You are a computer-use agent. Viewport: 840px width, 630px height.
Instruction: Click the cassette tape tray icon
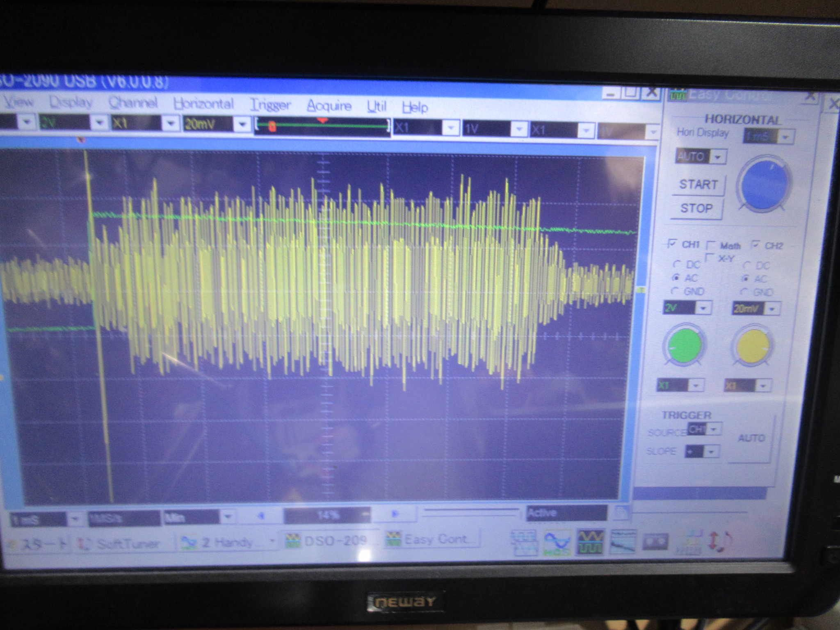(655, 541)
